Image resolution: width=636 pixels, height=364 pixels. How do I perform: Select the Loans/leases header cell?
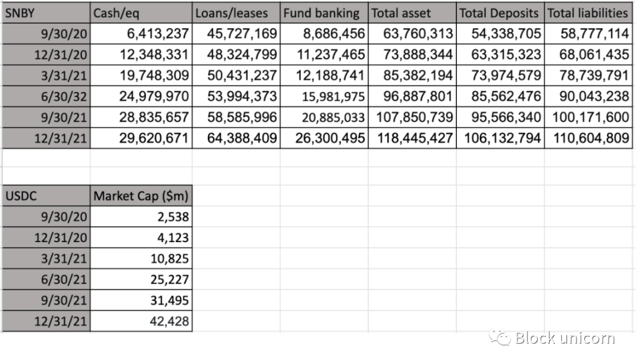pos(236,13)
